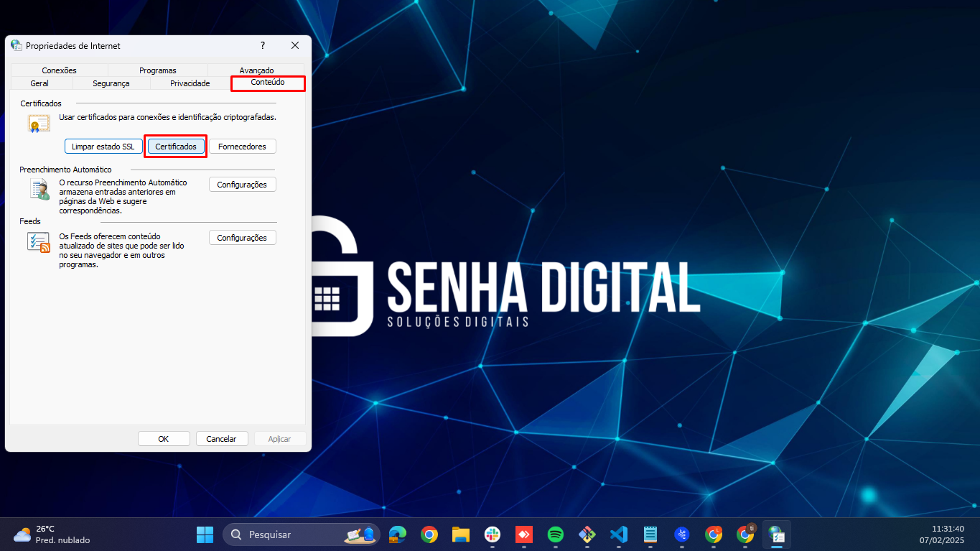This screenshot has height=551, width=980.
Task: Launch File Explorer from the taskbar
Action: pos(460,534)
